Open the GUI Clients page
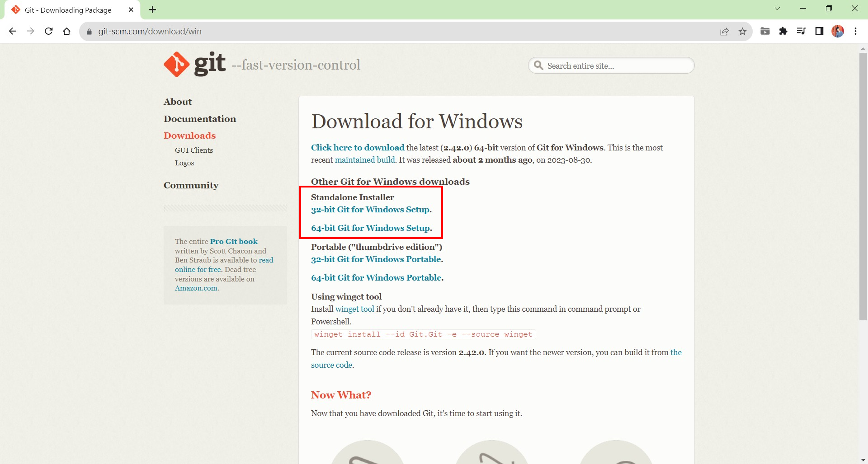The height and width of the screenshot is (464, 868). pos(194,150)
